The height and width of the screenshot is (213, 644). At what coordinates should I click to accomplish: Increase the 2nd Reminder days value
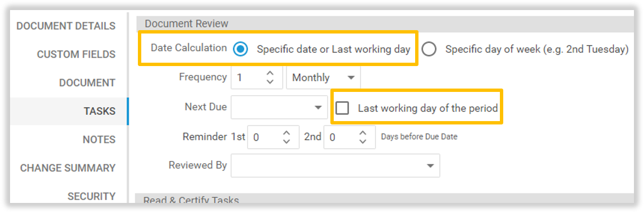[363, 133]
